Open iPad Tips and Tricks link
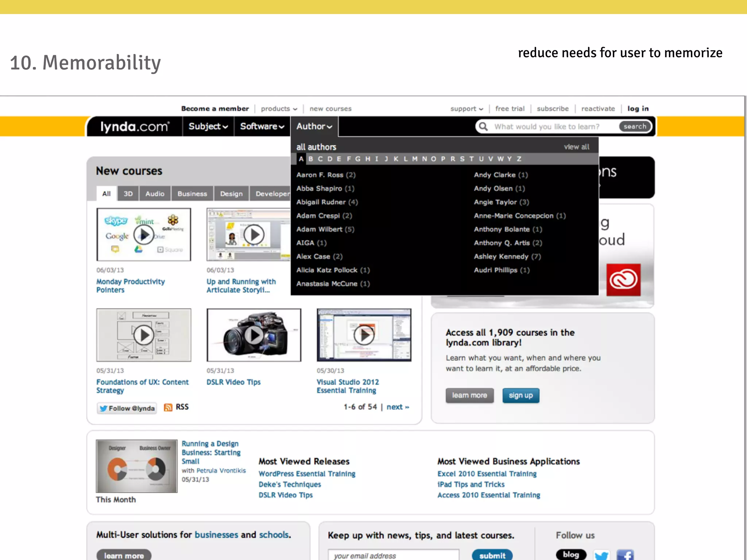The height and width of the screenshot is (560, 747). pyautogui.click(x=471, y=485)
